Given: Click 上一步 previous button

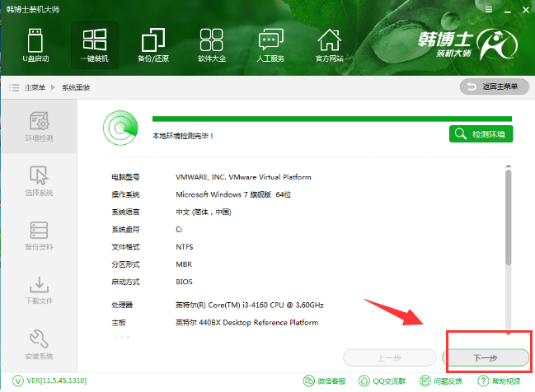Looking at the screenshot, I should pyautogui.click(x=390, y=358).
